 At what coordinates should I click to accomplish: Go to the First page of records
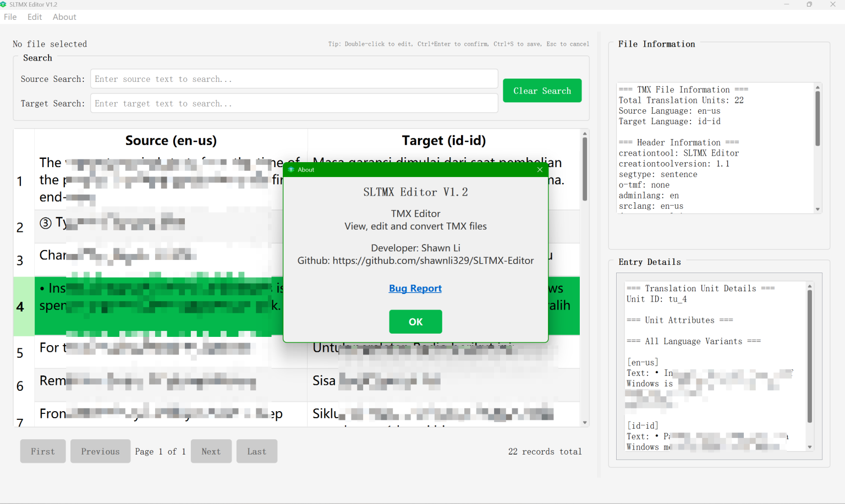pyautogui.click(x=43, y=451)
